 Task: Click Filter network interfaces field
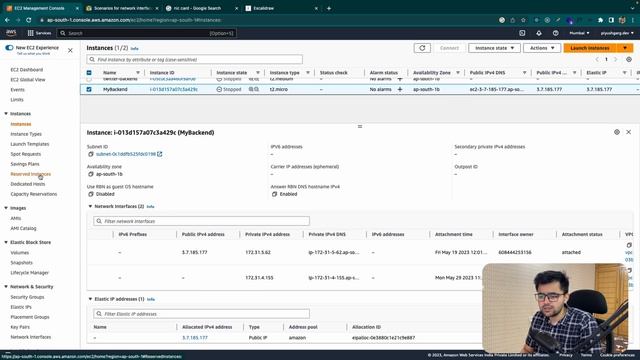(201, 221)
